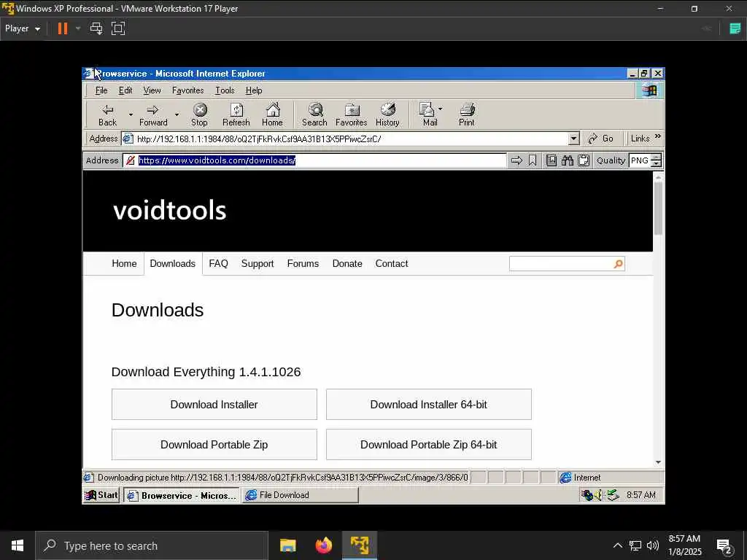Open the Help menu
The width and height of the screenshot is (747, 560).
click(x=254, y=90)
